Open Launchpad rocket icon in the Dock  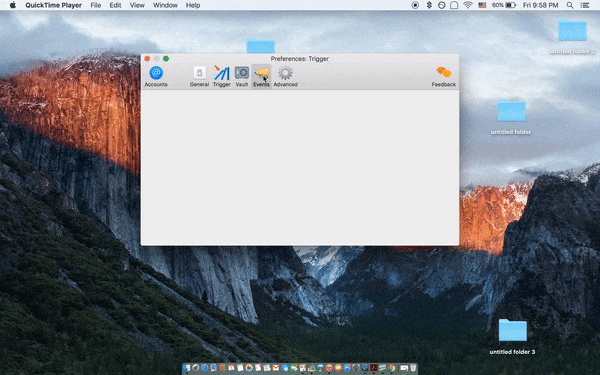point(196,368)
